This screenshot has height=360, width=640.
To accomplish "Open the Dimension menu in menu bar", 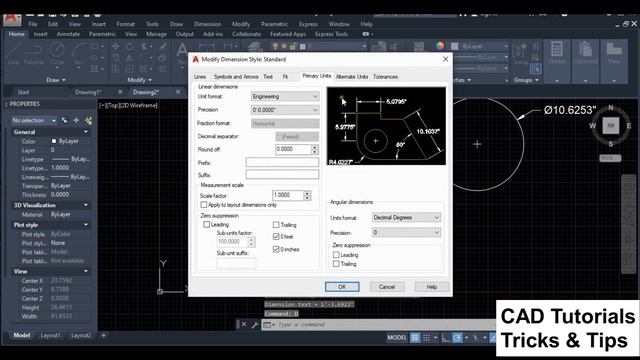I will point(207,24).
